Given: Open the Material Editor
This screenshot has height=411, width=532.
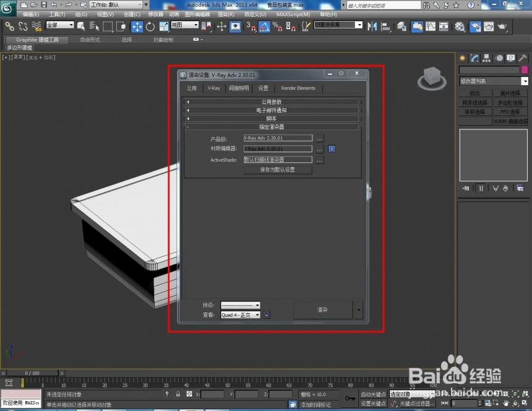Looking at the screenshot, I should pyautogui.click(x=460, y=27).
